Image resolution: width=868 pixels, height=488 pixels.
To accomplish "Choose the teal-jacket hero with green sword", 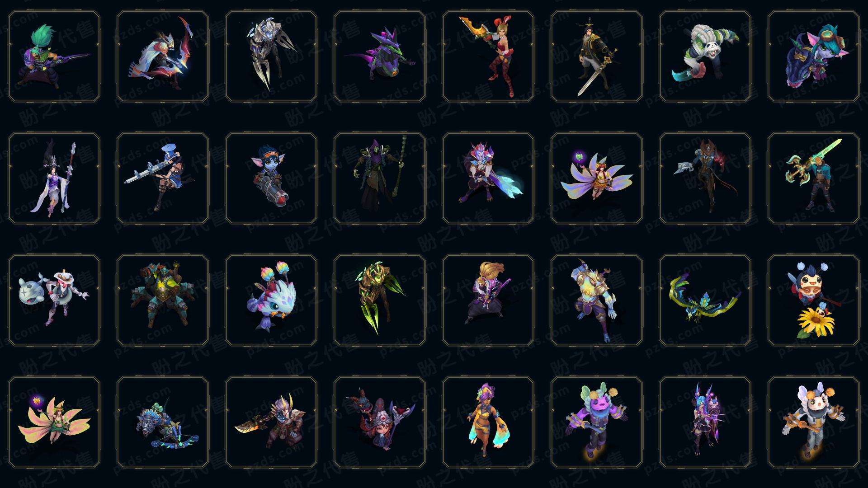I will (814, 178).
